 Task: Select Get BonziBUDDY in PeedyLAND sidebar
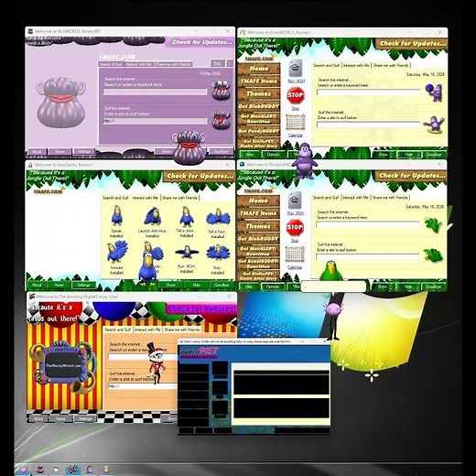point(258,264)
